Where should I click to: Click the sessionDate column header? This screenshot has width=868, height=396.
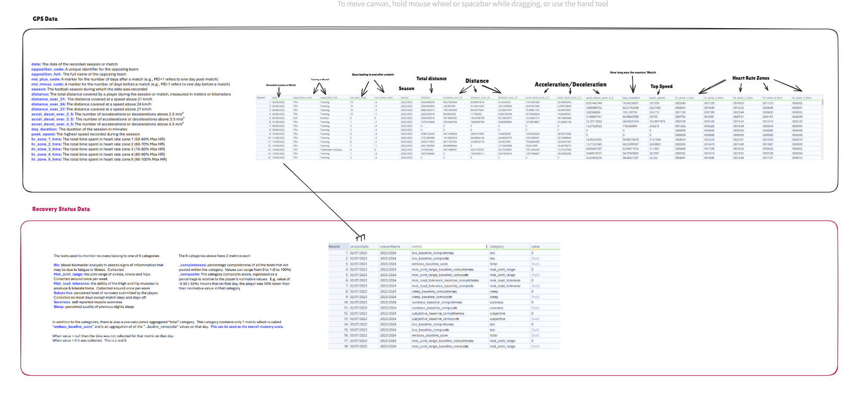pyautogui.click(x=359, y=246)
